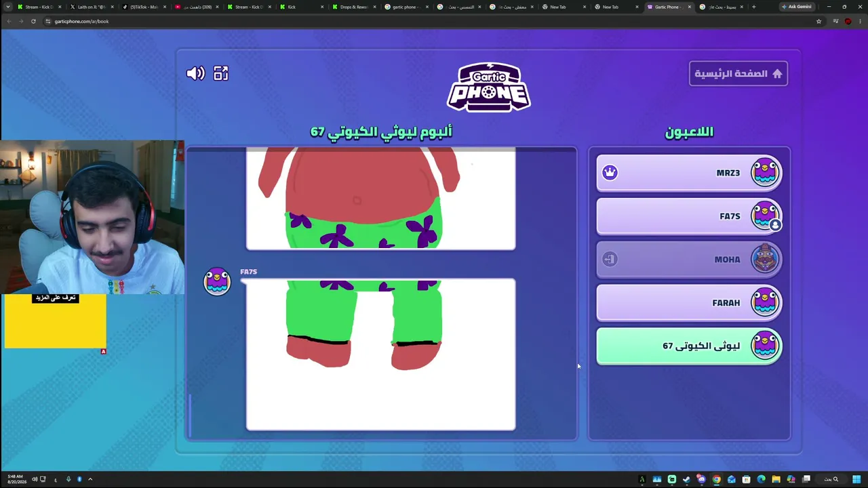Click MOHA's avatar in players list
The width and height of the screenshot is (868, 488).
[x=765, y=259]
